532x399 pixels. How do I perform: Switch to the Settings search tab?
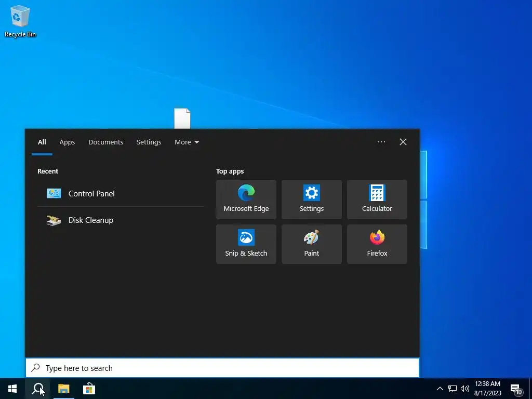coord(149,142)
